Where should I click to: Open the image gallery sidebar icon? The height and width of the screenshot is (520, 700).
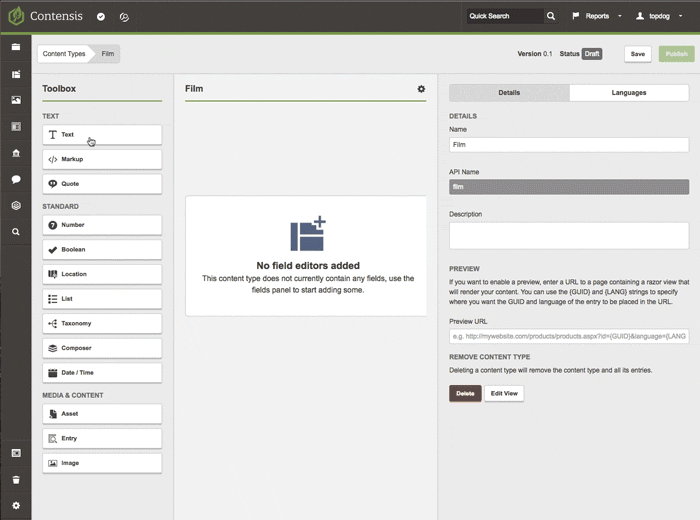16,100
